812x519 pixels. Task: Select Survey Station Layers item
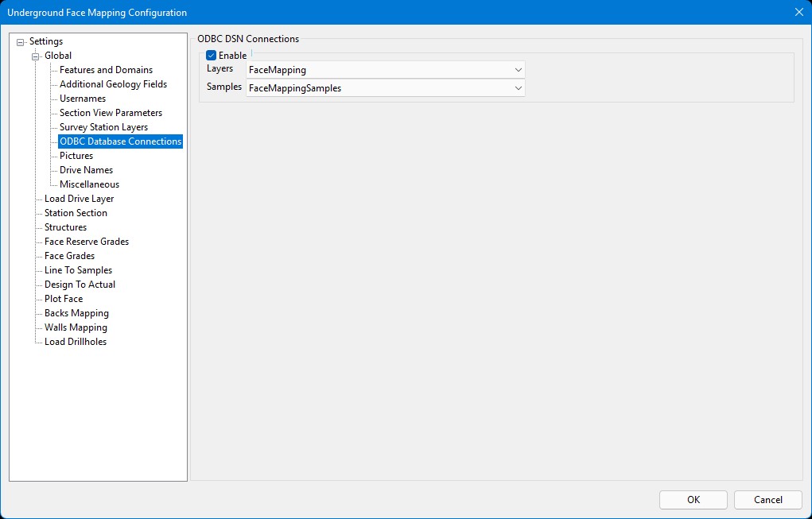pyautogui.click(x=103, y=127)
